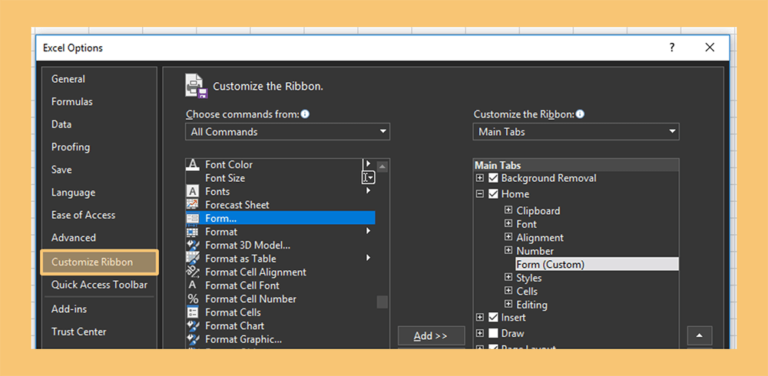Click the Format Cells command icon
The height and width of the screenshot is (376, 768).
pyautogui.click(x=193, y=312)
